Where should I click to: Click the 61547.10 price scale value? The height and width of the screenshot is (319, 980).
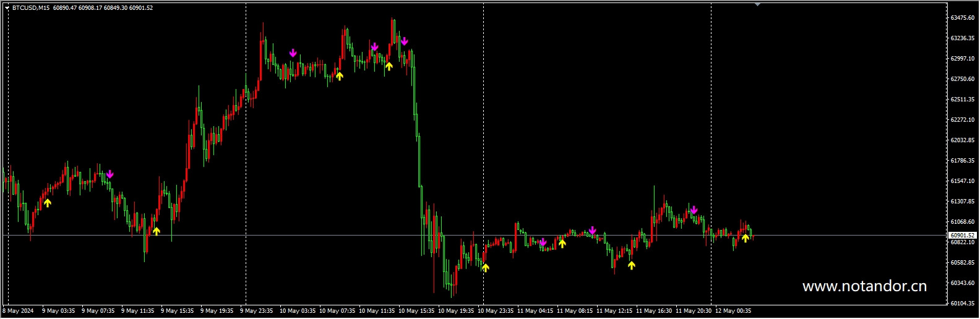click(x=963, y=181)
